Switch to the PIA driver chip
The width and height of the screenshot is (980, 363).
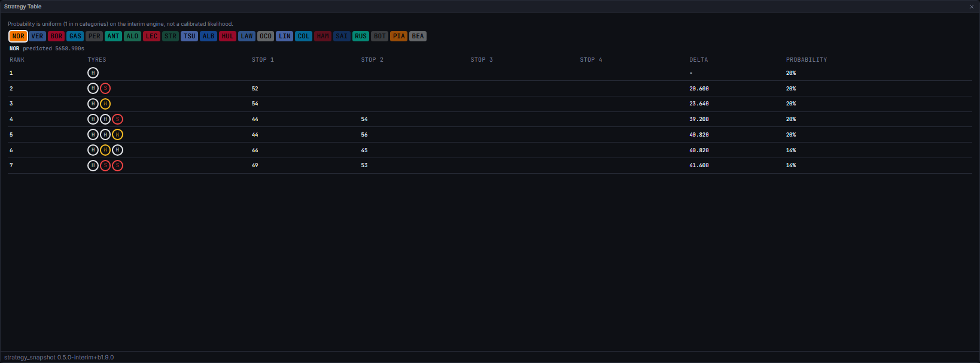click(398, 36)
